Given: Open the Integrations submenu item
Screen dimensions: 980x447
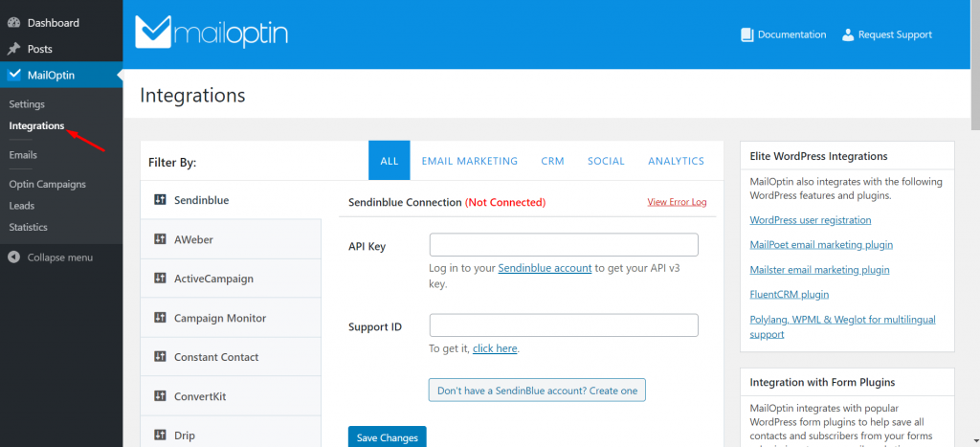Looking at the screenshot, I should (x=37, y=125).
